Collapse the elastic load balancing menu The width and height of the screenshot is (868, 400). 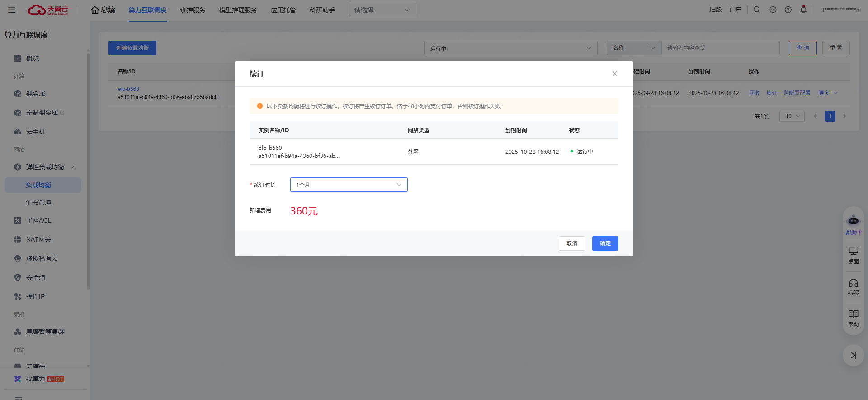click(x=74, y=167)
